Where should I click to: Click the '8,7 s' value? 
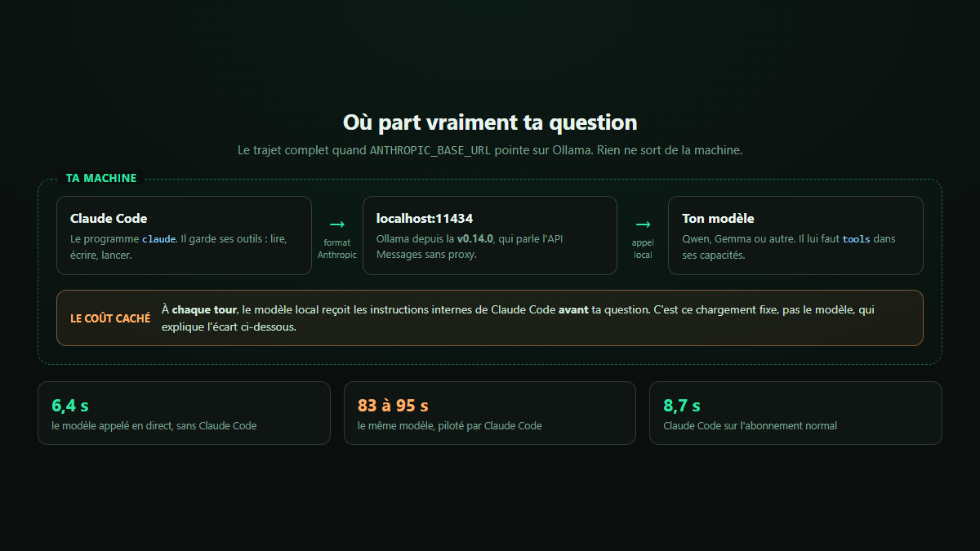[681, 406]
